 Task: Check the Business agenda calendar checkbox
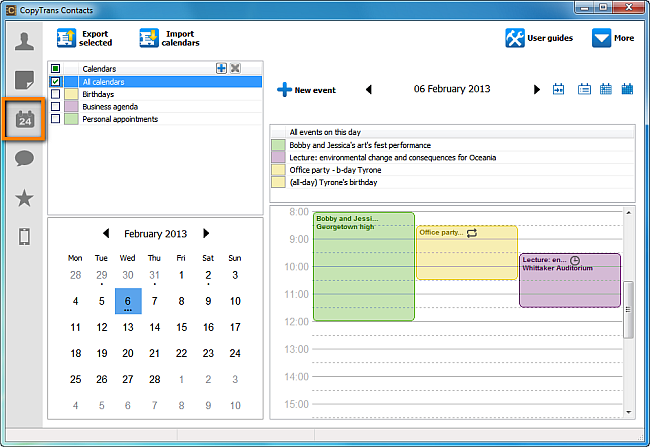(x=56, y=107)
